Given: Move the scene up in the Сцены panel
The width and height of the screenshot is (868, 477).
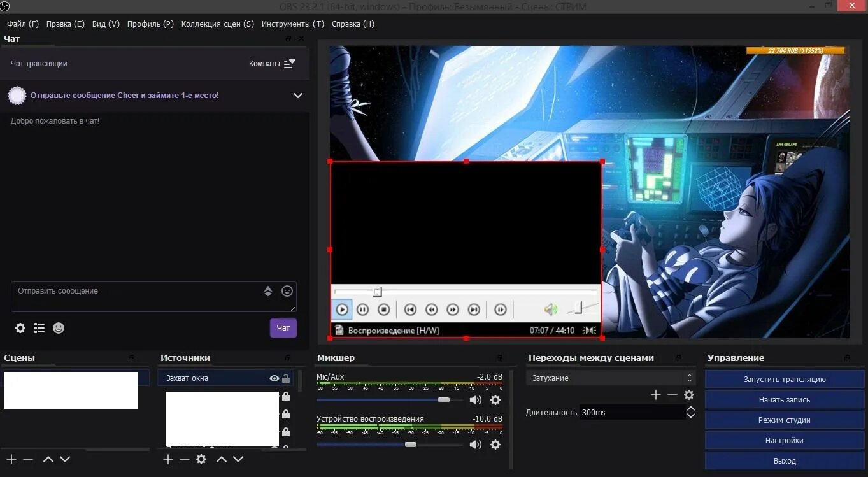Looking at the screenshot, I should pos(48,459).
